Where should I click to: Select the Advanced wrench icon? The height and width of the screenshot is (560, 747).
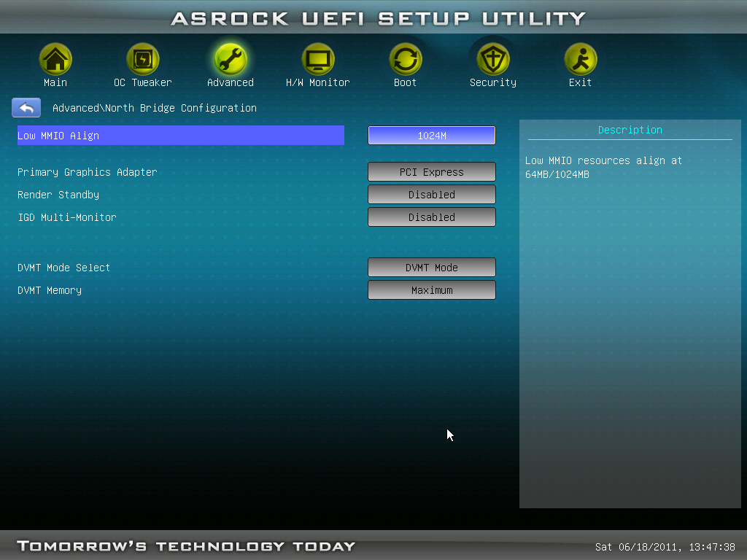(x=230, y=59)
